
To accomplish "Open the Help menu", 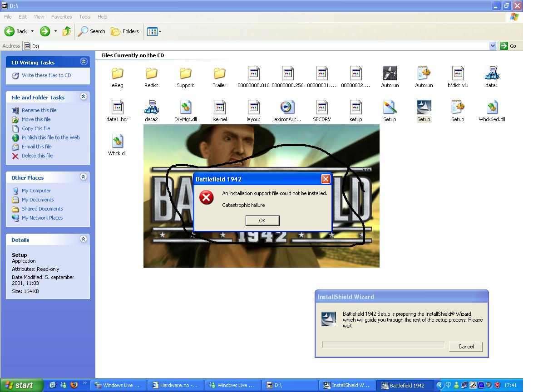I will 103,17.
